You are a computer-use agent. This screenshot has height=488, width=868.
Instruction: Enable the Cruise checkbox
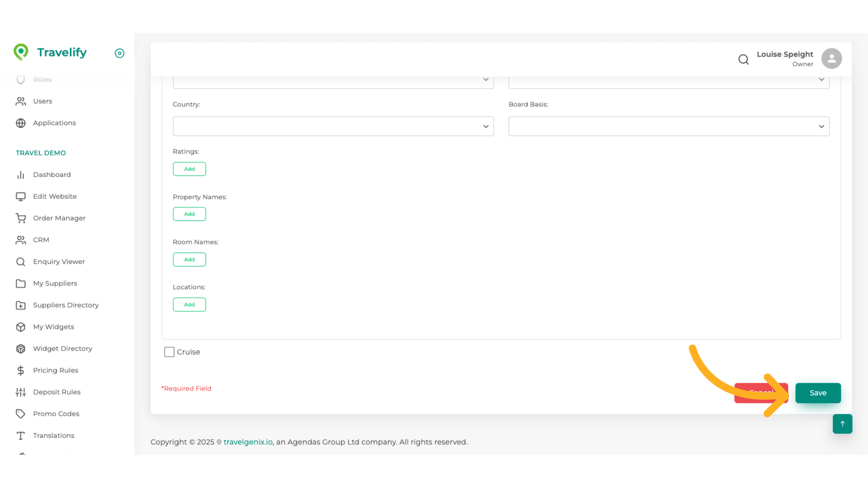click(169, 352)
